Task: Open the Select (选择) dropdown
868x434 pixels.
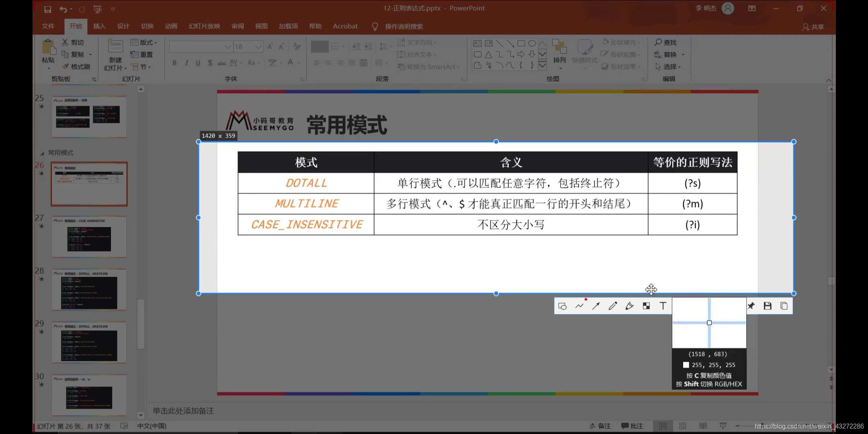Action: pos(668,66)
